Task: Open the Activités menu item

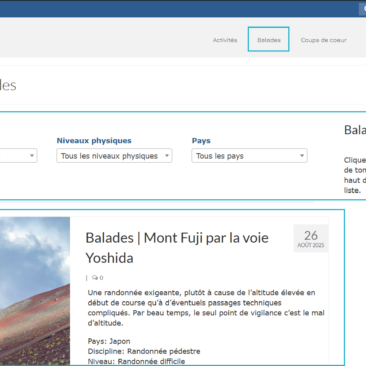Action: tap(225, 40)
